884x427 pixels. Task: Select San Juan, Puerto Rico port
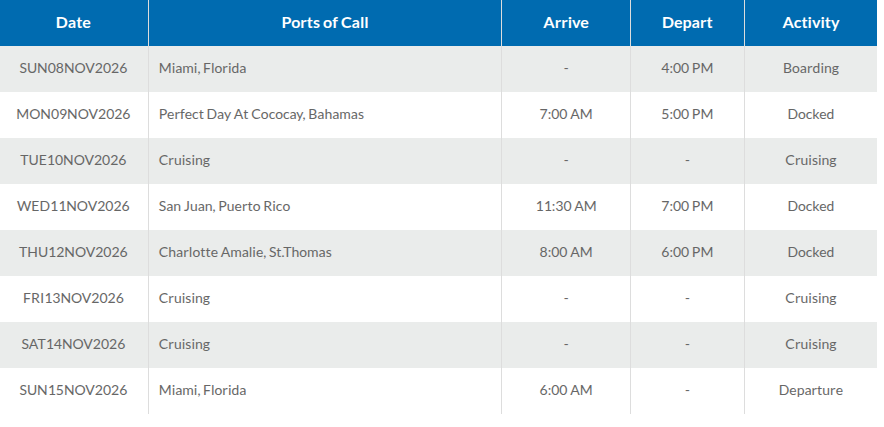(x=224, y=206)
